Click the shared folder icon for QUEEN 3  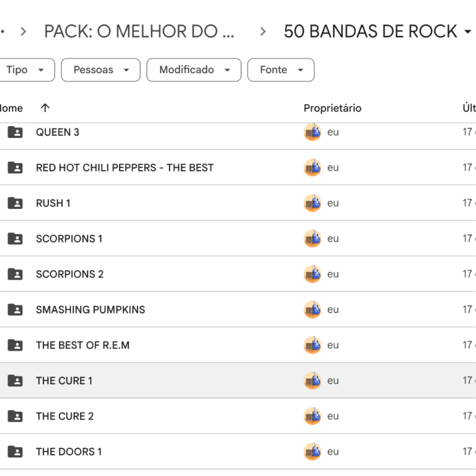coord(15,132)
